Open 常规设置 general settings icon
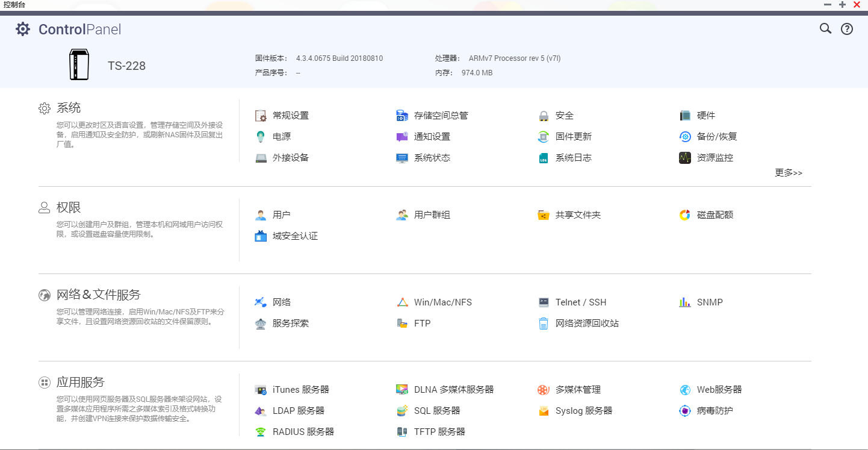Viewport: 868px width, 450px height. point(261,116)
